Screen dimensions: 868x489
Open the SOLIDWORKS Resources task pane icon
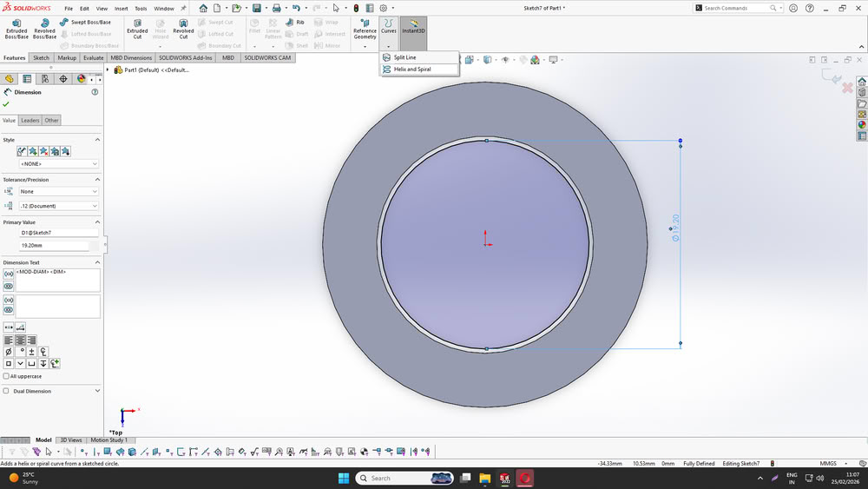[x=862, y=82]
